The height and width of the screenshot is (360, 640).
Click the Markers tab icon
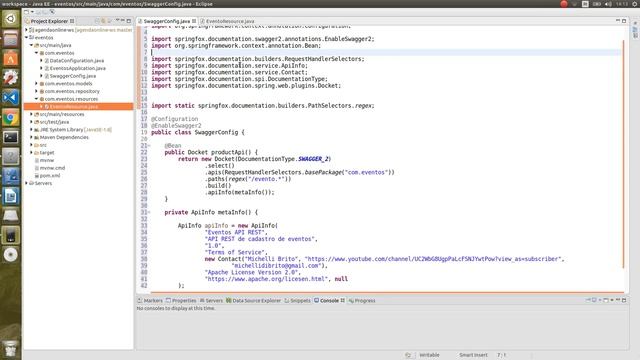140,300
